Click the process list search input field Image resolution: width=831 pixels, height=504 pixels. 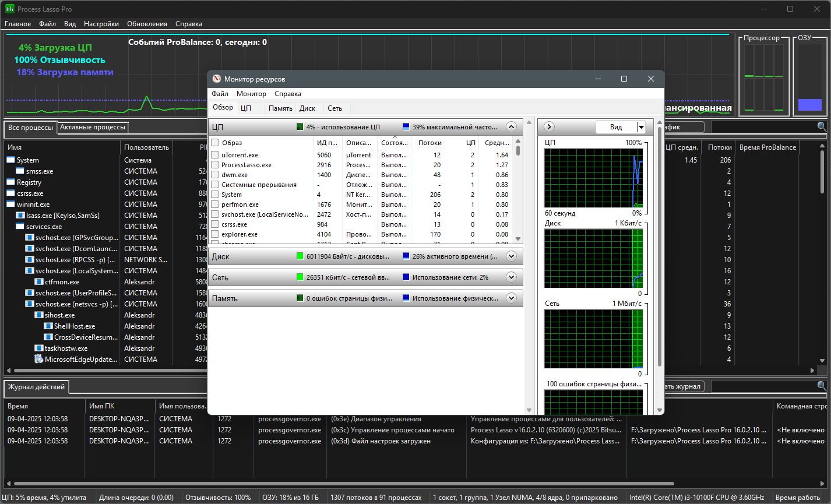coord(763,126)
